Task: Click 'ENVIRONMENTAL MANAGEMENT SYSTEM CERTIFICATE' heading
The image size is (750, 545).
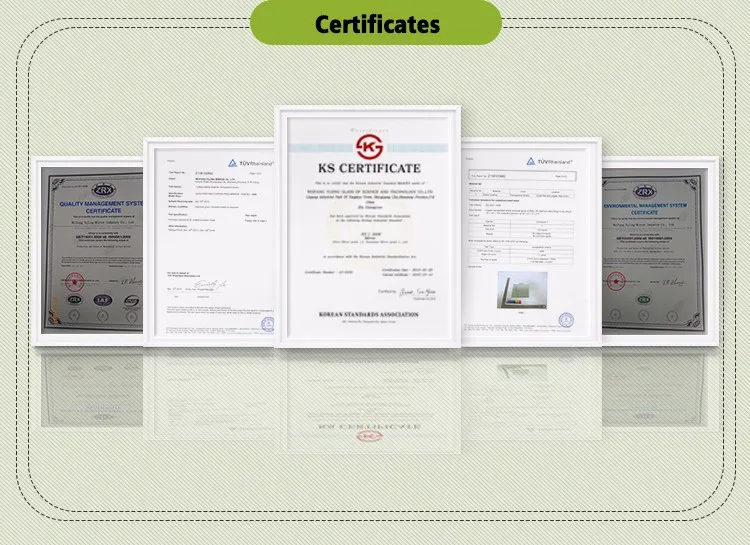Action: [645, 209]
